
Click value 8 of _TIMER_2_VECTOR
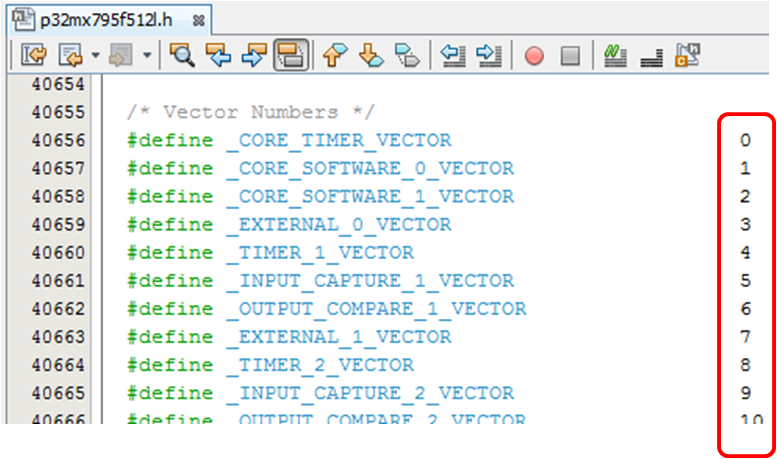[x=745, y=365]
